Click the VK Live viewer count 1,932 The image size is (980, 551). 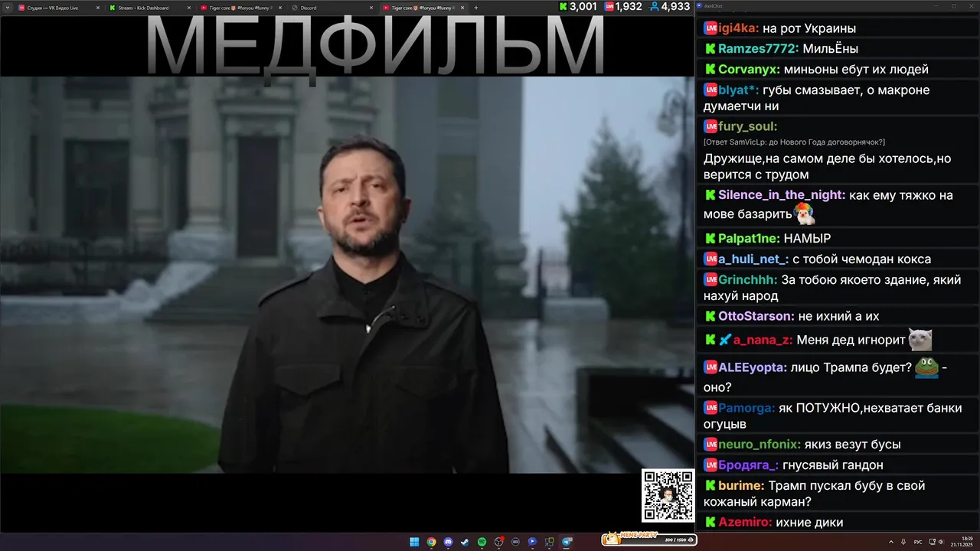point(623,7)
